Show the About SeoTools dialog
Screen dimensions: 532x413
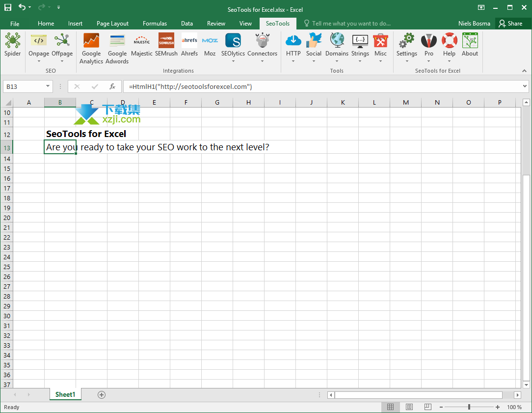(x=470, y=45)
